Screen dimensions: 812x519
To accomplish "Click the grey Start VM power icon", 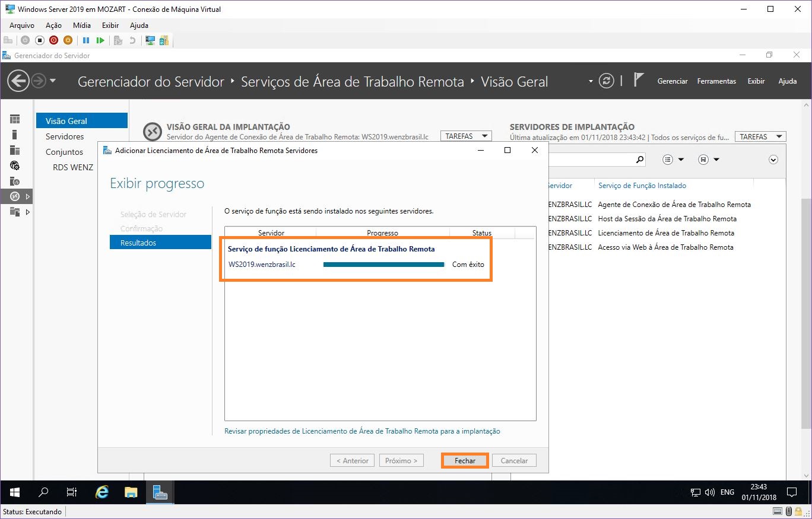I will point(25,40).
